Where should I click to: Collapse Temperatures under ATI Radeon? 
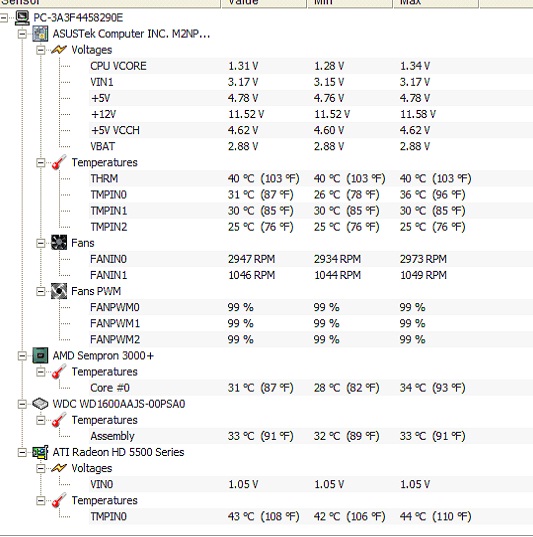(41, 500)
